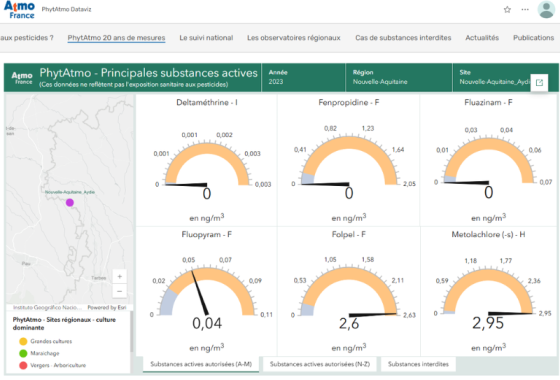Click the Maraîchage green legend dot

pyautogui.click(x=23, y=353)
